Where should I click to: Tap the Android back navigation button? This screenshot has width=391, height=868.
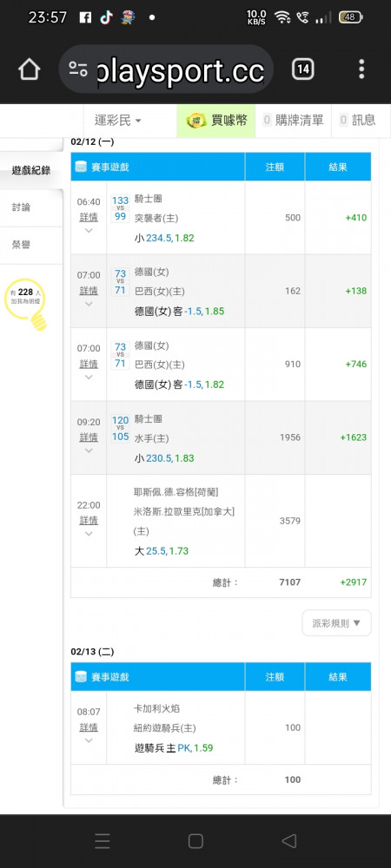pyautogui.click(x=288, y=841)
